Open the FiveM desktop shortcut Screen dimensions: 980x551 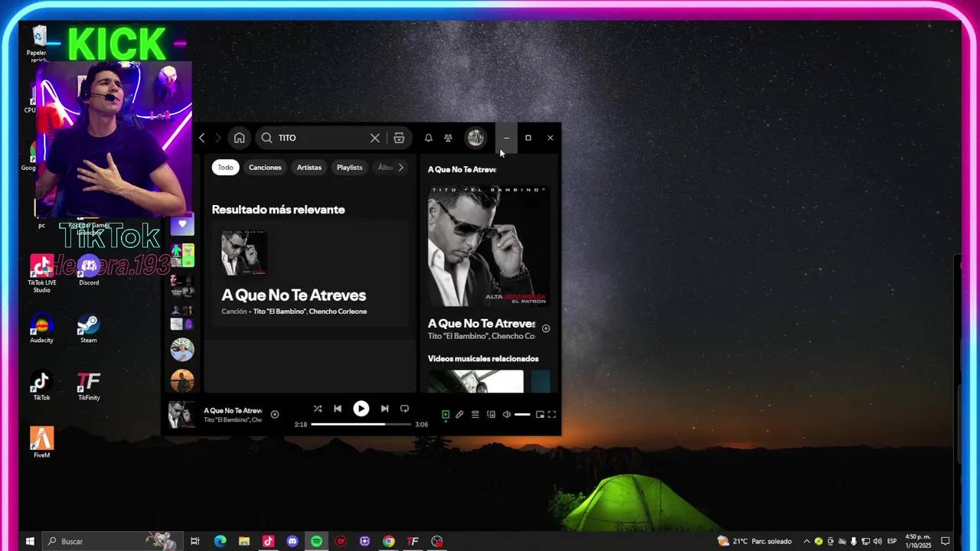(41, 444)
